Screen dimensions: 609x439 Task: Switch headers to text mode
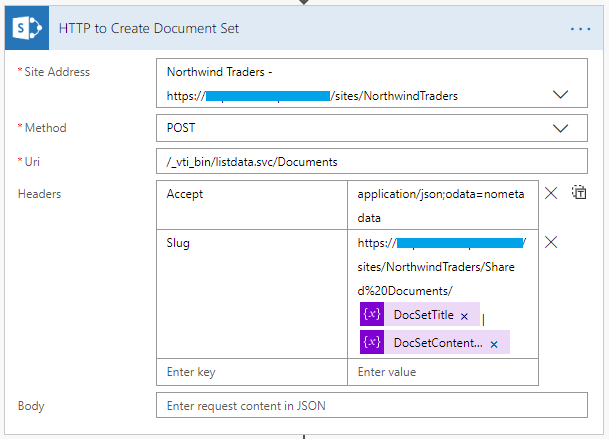coord(578,193)
